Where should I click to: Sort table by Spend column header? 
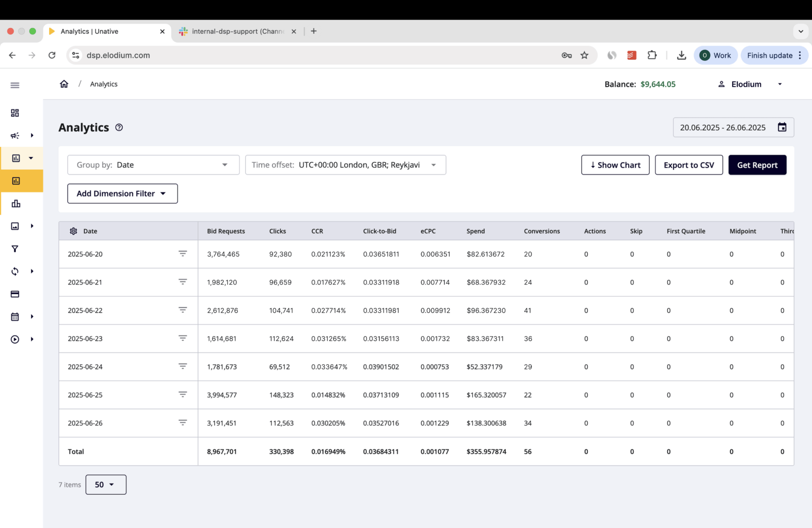point(475,231)
